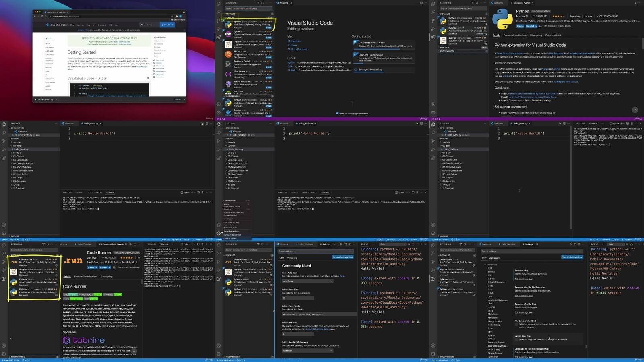Click Search Docs field on VS Code website
The height and width of the screenshot is (362, 644).
[149, 25]
